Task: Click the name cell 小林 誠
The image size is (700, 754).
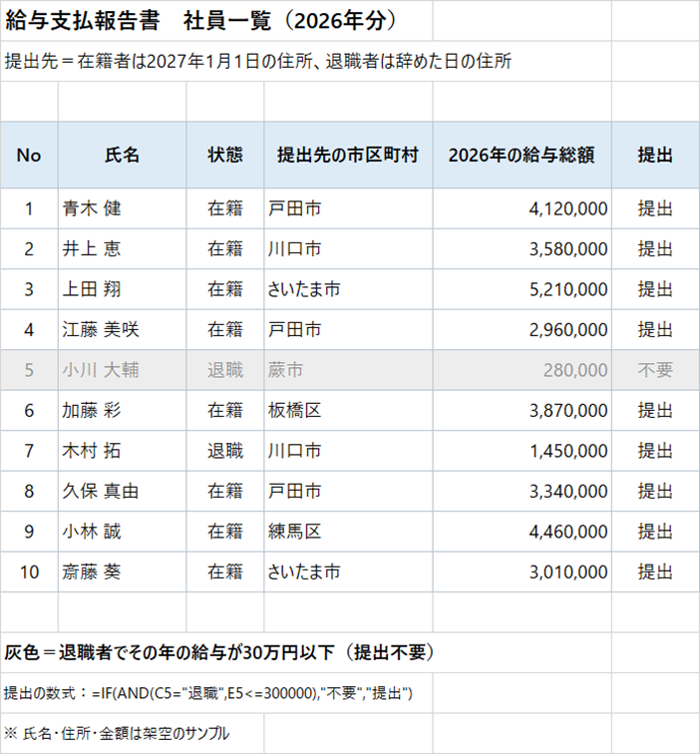Action: pyautogui.click(x=122, y=532)
